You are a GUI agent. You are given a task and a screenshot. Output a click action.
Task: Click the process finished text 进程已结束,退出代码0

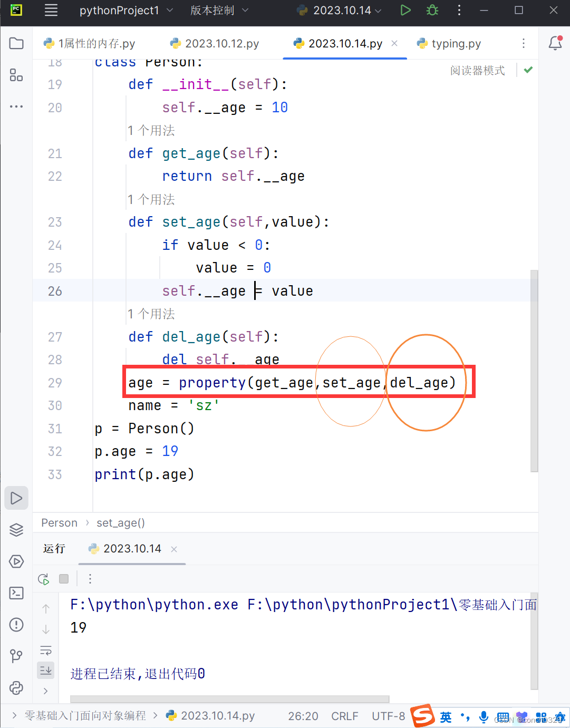click(x=138, y=674)
